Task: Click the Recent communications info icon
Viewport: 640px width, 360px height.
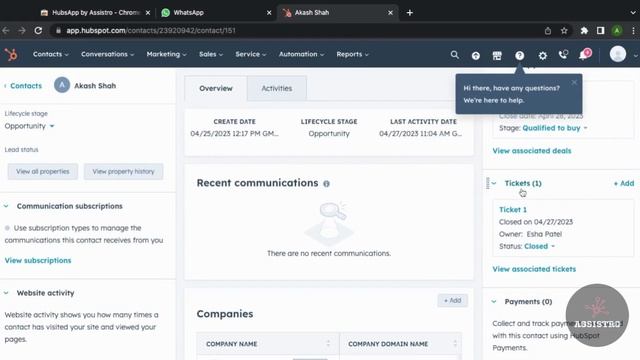Action: click(x=326, y=184)
